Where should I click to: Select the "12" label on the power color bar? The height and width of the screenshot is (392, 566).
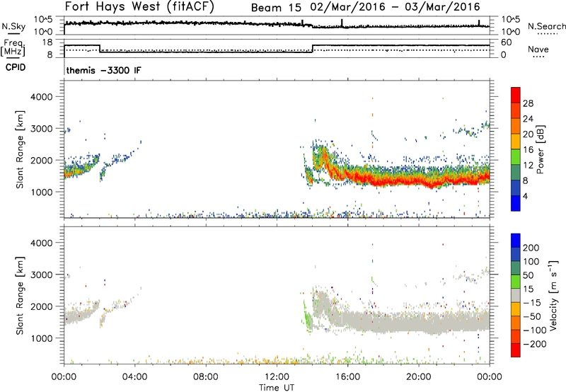pos(528,166)
